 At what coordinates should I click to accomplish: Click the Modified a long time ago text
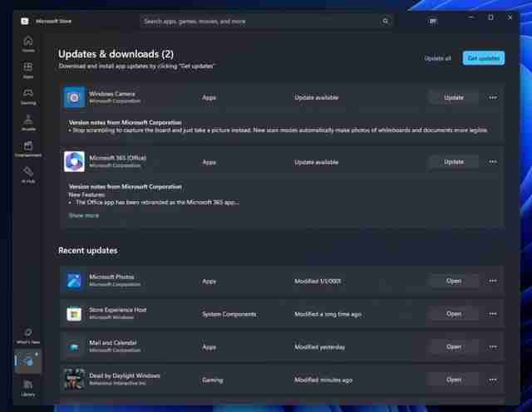tap(328, 315)
